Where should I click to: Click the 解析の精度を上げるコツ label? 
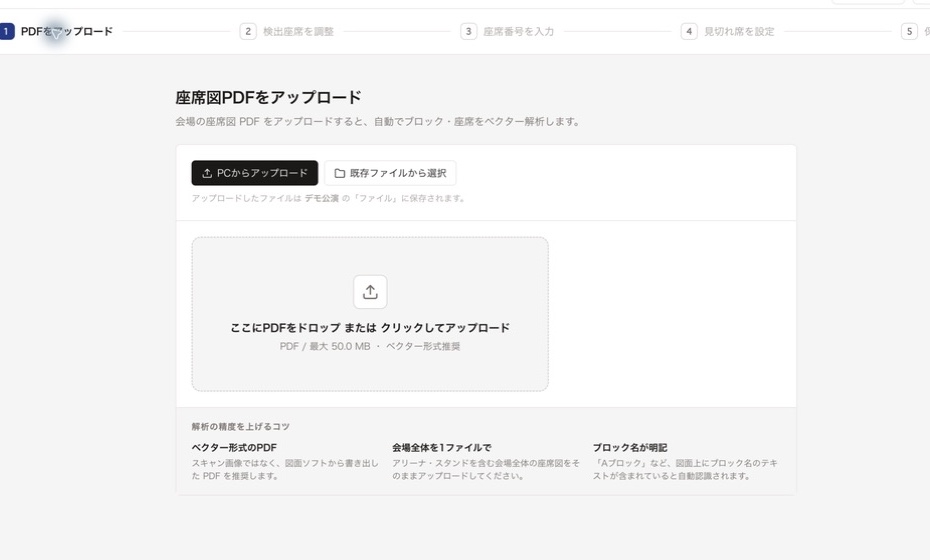point(240,427)
